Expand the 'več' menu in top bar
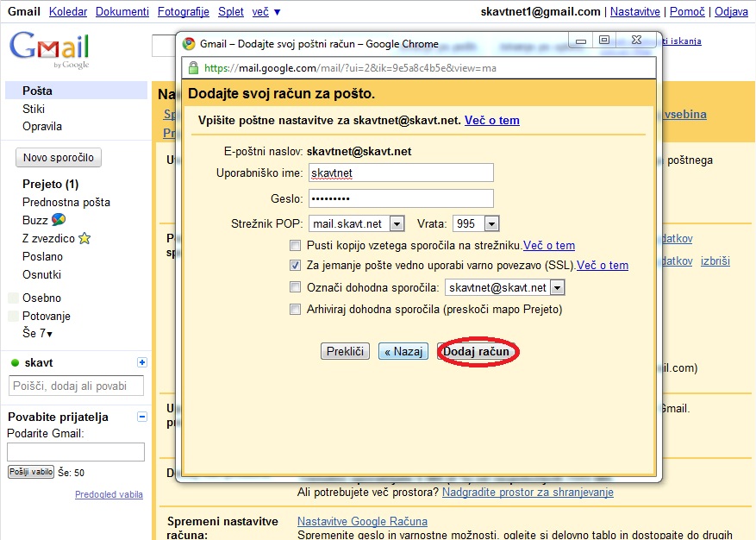This screenshot has height=540, width=756. coord(266,11)
